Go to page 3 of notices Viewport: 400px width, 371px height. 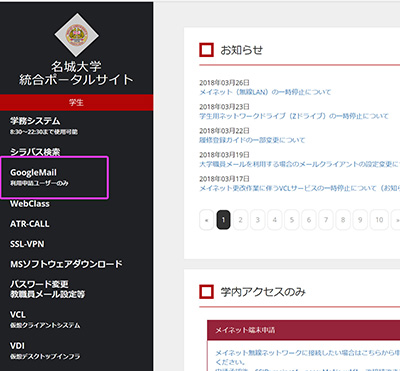[x=257, y=220]
